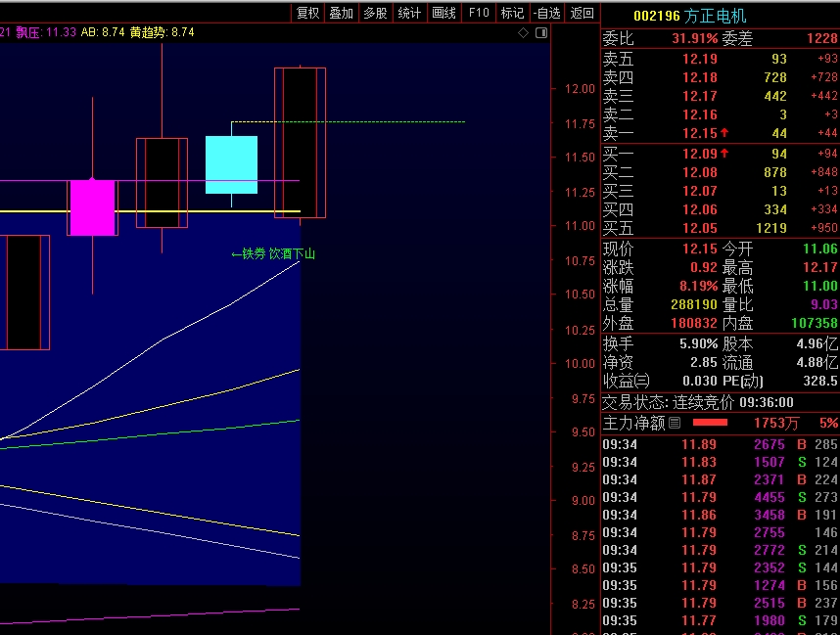This screenshot has width=840, height=635.
Task: Click the 飘压: 11.33 indicator label
Action: (46, 32)
